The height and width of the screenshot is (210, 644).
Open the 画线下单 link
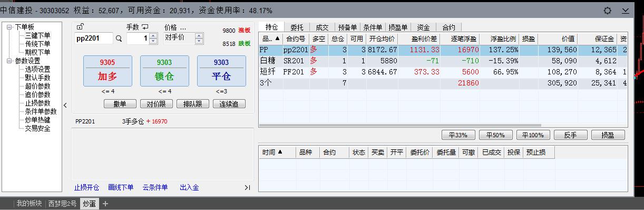click(121, 187)
